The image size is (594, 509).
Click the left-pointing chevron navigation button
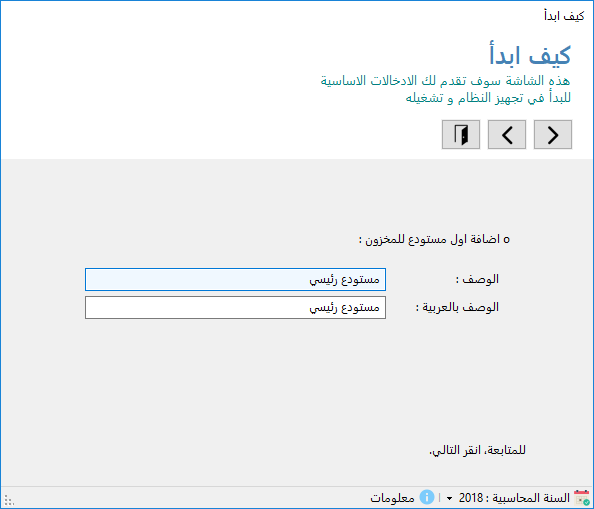click(x=507, y=135)
